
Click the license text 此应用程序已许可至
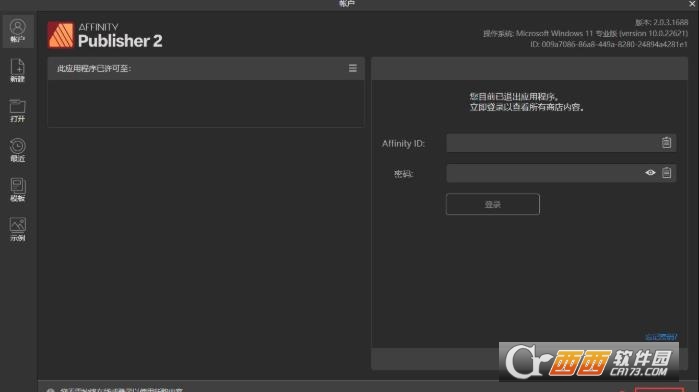pos(94,69)
